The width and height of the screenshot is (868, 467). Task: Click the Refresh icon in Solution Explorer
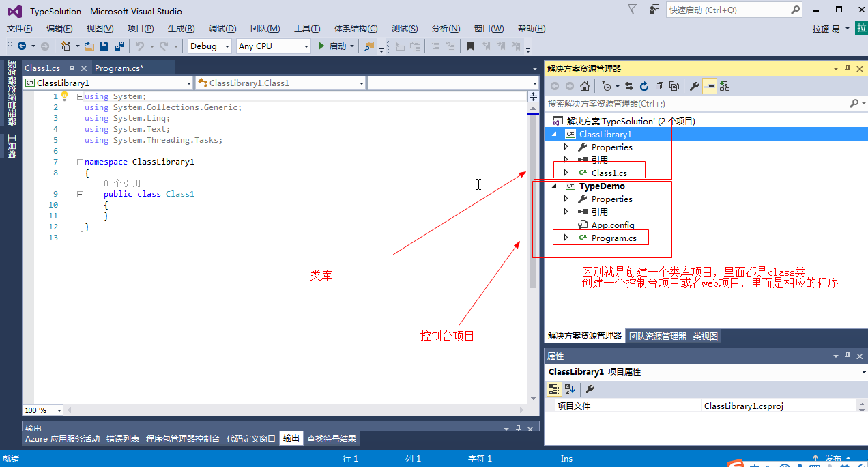tap(643, 86)
